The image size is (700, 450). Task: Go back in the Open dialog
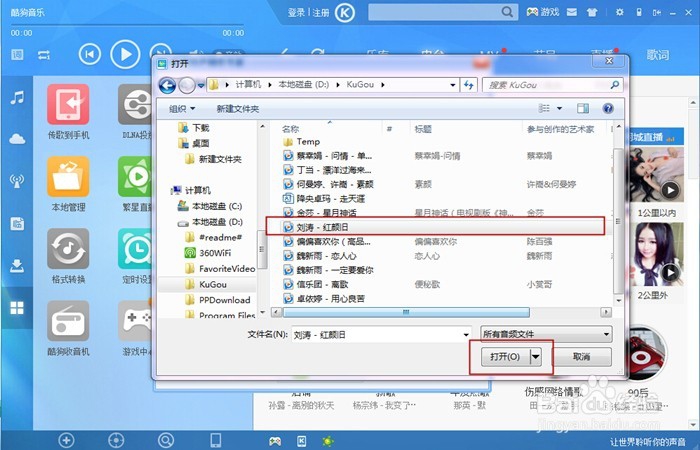(167, 85)
